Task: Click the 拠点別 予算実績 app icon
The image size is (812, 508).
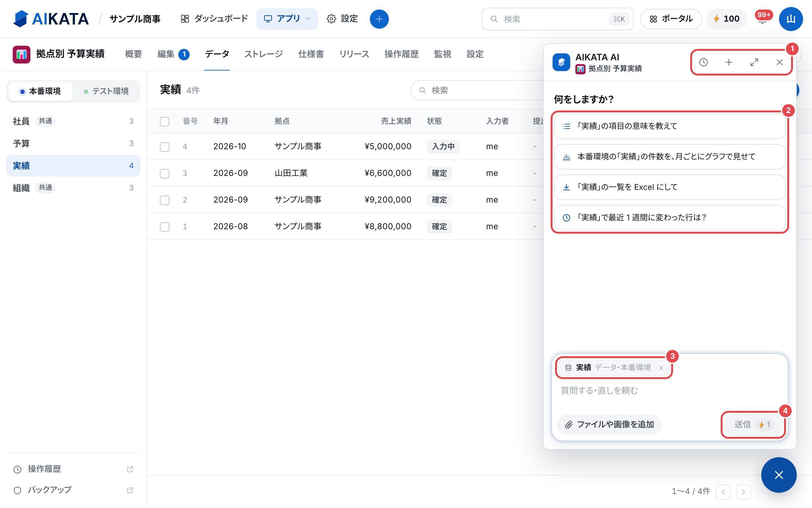Action: coord(22,54)
